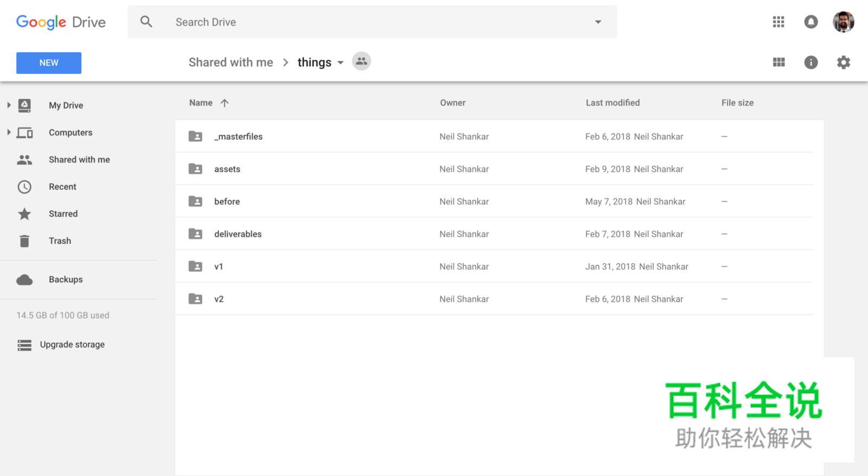Open the things folder dropdown menu
Viewport: 868px width, 476px height.
[x=341, y=63]
